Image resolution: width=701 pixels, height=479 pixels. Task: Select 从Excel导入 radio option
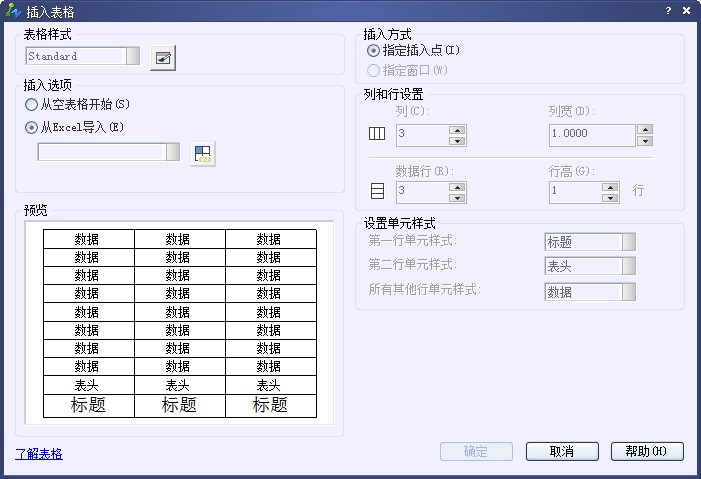(32, 127)
